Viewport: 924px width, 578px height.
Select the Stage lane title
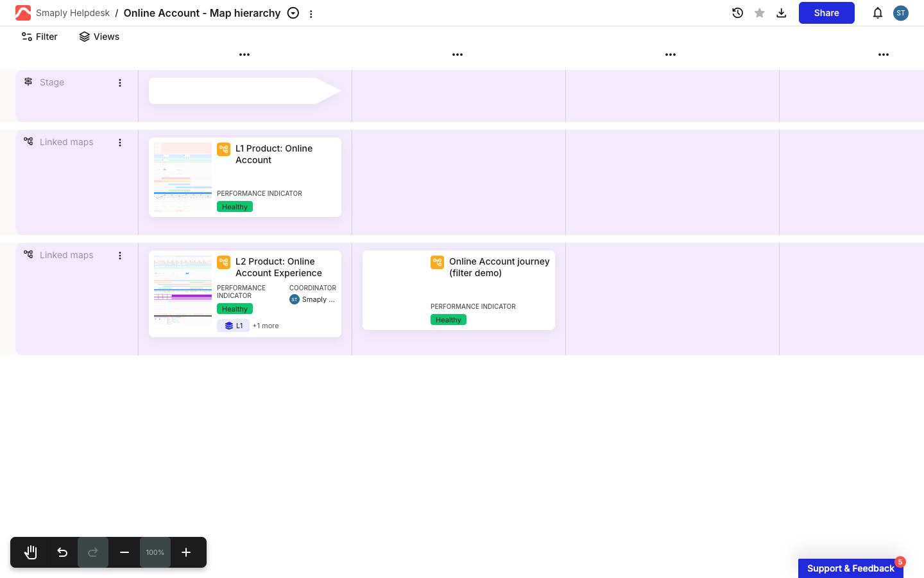[x=52, y=82]
